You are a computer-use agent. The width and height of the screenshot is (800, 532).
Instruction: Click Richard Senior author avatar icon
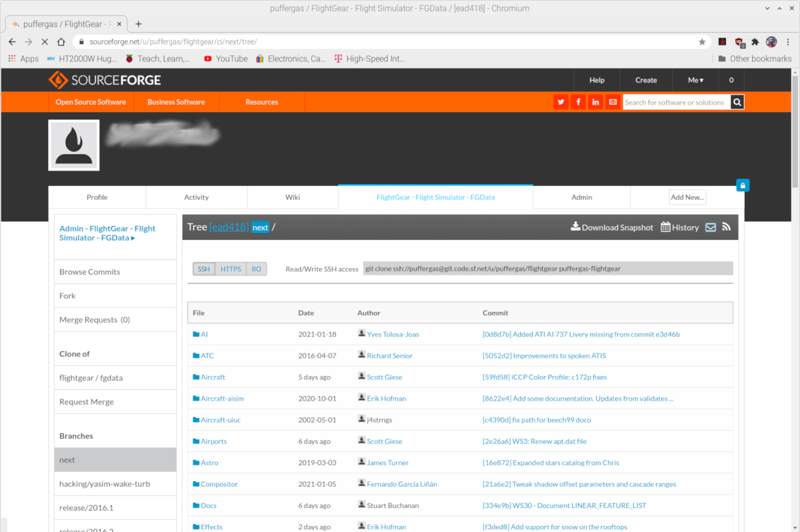(361, 355)
